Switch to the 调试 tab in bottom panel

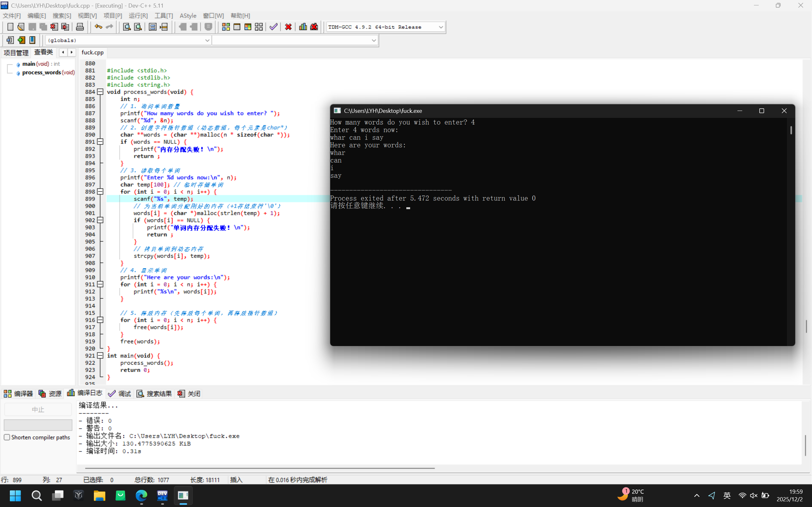coord(120,394)
